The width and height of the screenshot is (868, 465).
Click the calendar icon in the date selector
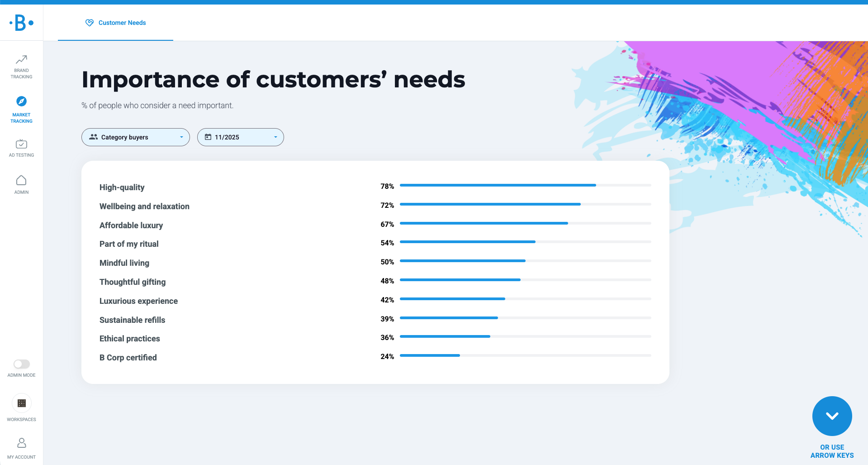pos(208,137)
